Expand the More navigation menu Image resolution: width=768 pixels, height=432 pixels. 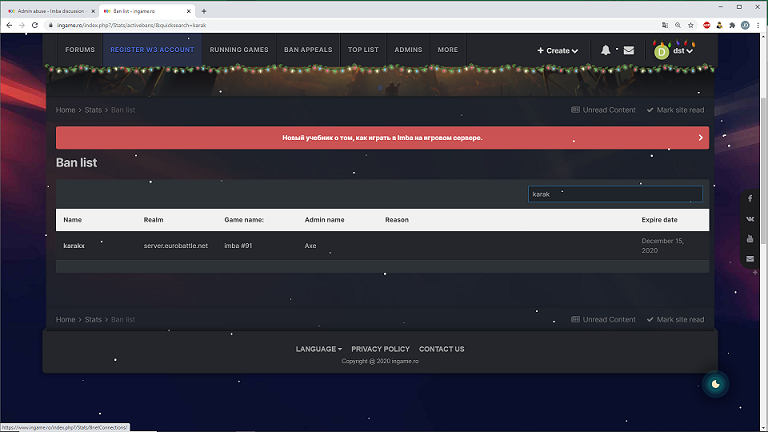[448, 49]
